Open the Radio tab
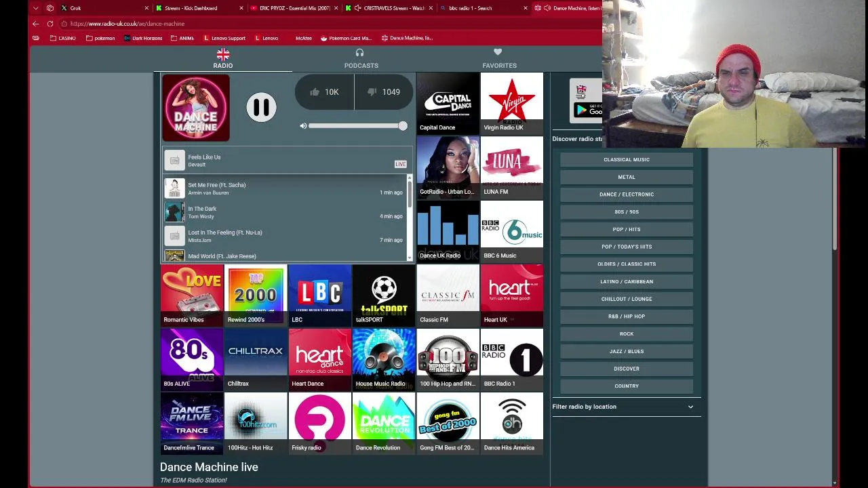 (x=223, y=59)
